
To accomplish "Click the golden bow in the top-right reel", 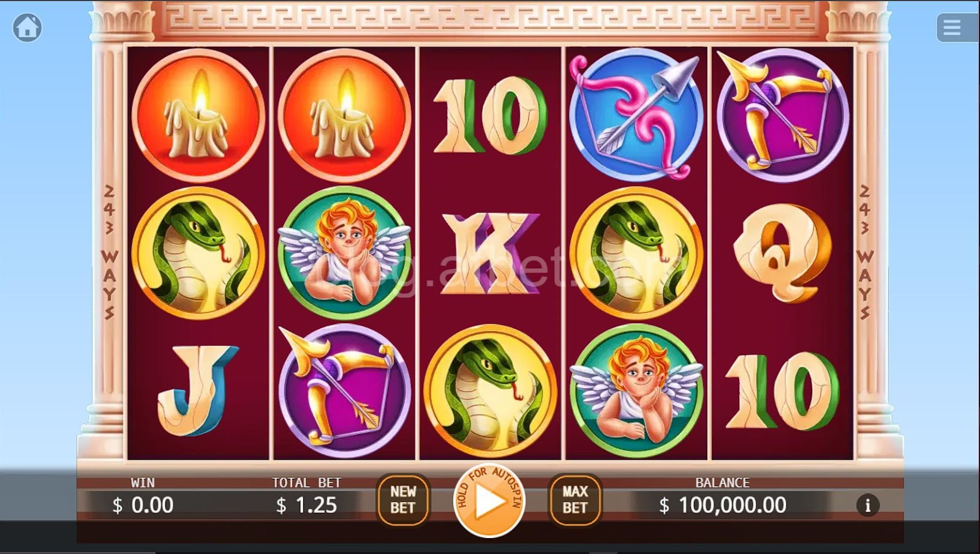I will coord(782,115).
